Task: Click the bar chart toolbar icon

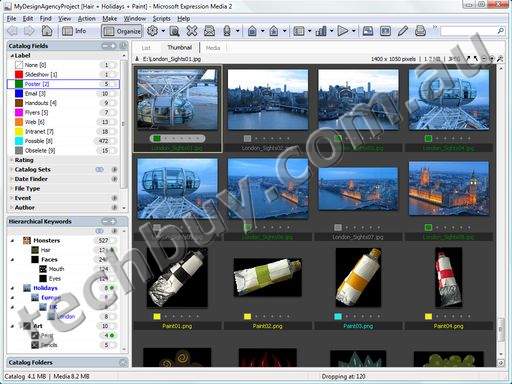Action: (321, 31)
